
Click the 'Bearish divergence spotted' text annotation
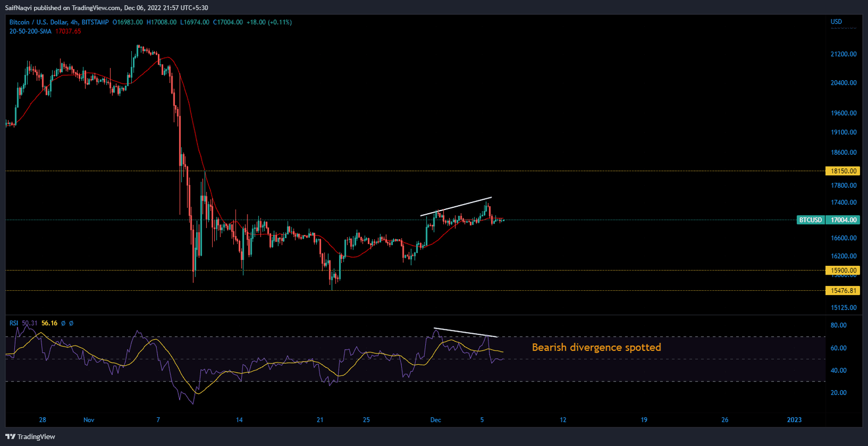click(596, 348)
